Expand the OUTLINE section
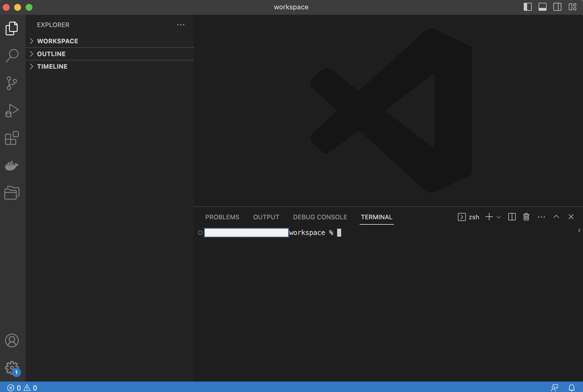The height and width of the screenshot is (392, 583). (x=51, y=54)
